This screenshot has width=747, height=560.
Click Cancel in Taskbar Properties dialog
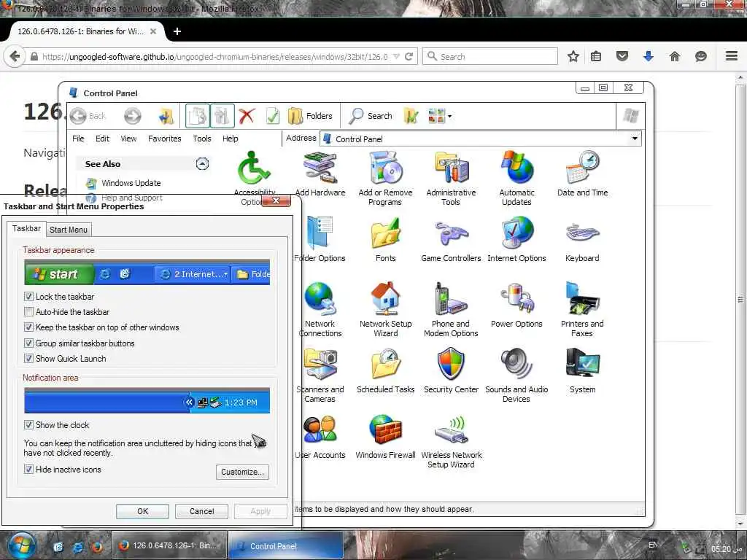[201, 511]
